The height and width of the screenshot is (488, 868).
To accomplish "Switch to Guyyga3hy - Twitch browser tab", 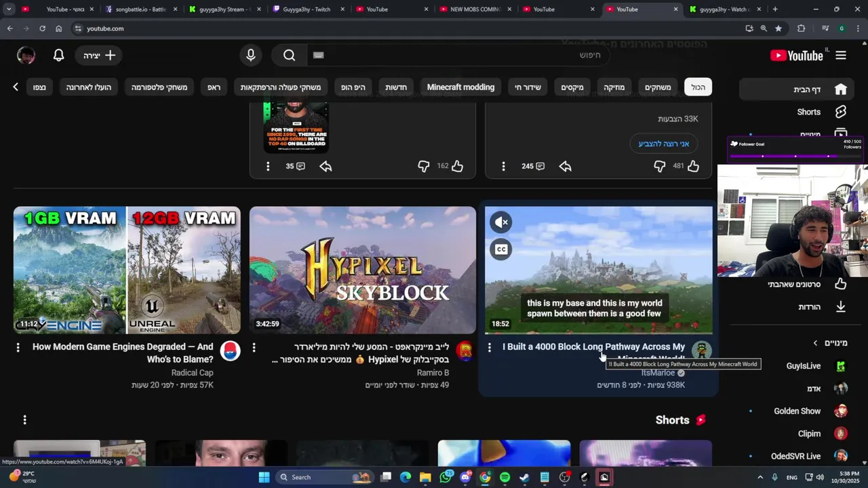I will [x=307, y=9].
